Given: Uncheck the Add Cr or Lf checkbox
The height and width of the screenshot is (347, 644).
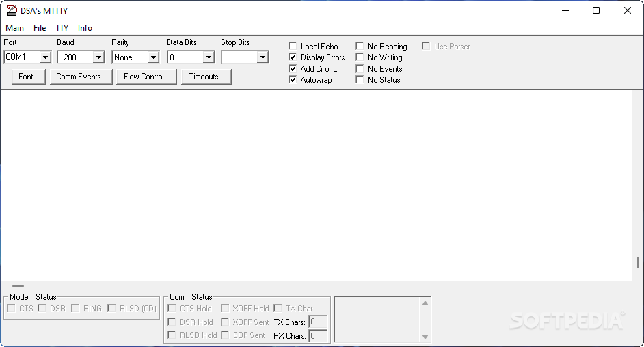Looking at the screenshot, I should pyautogui.click(x=293, y=68).
